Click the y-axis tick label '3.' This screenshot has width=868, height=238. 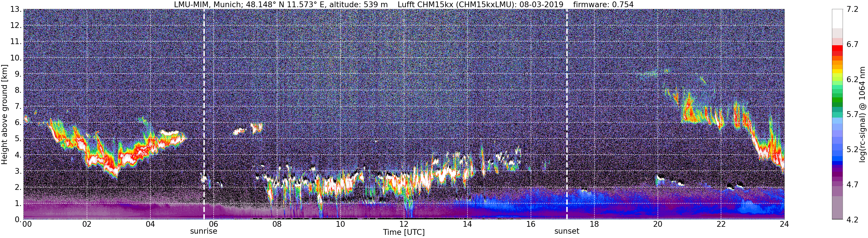click(18, 171)
